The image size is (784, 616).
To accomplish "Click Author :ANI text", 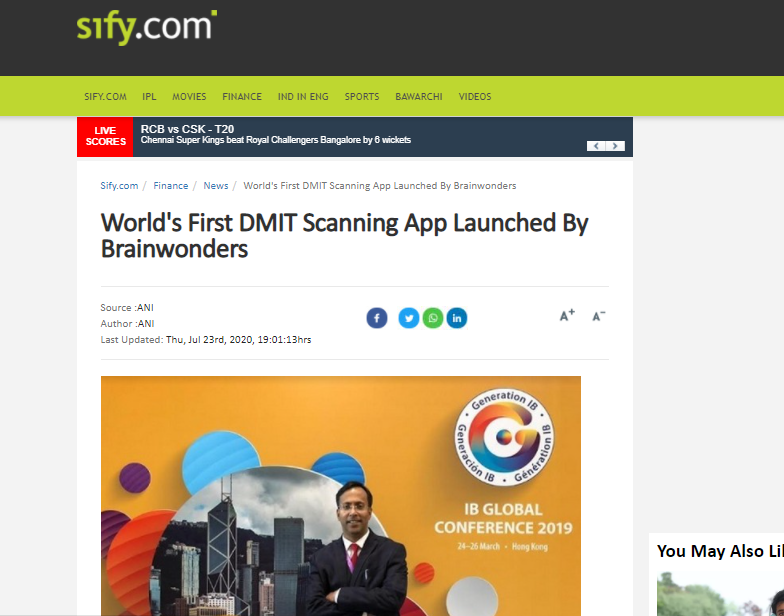I will [127, 324].
